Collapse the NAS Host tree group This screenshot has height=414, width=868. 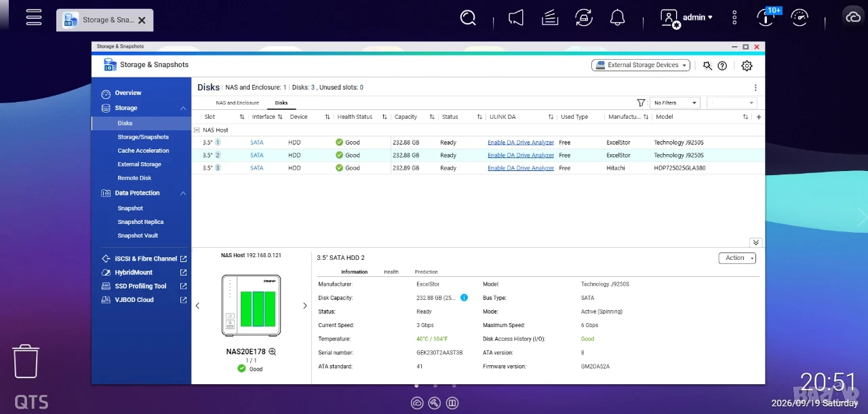[x=197, y=130]
